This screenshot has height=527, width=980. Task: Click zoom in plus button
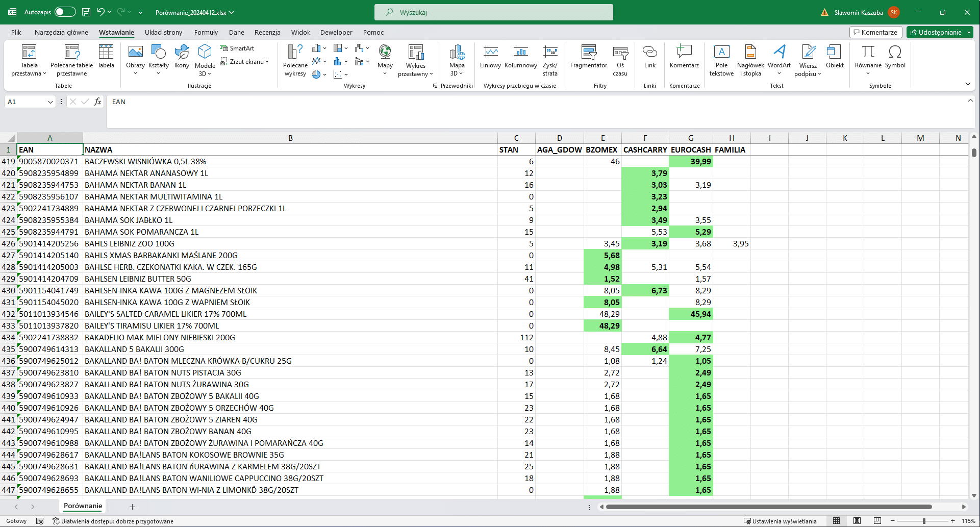[952, 521]
